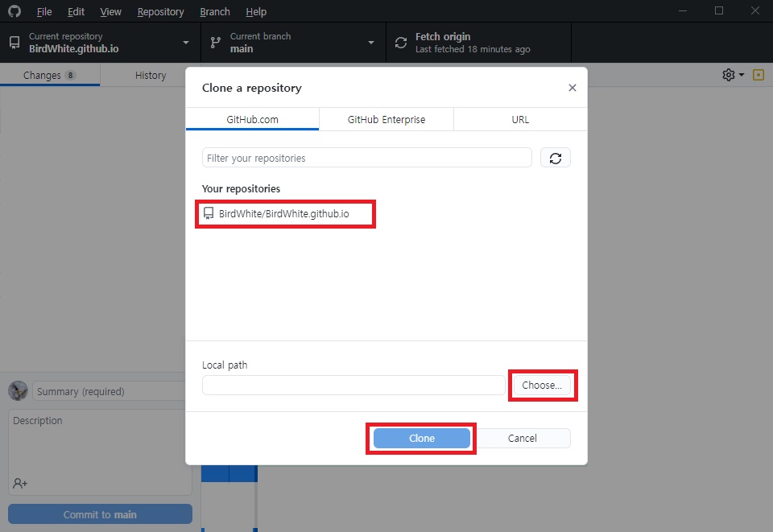Click the Fetch origin sync icon
773x532 pixels.
[401, 43]
